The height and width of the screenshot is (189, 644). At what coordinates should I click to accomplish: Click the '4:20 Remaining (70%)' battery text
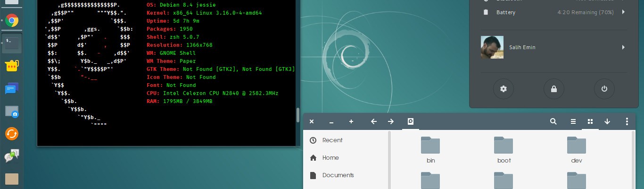click(586, 12)
